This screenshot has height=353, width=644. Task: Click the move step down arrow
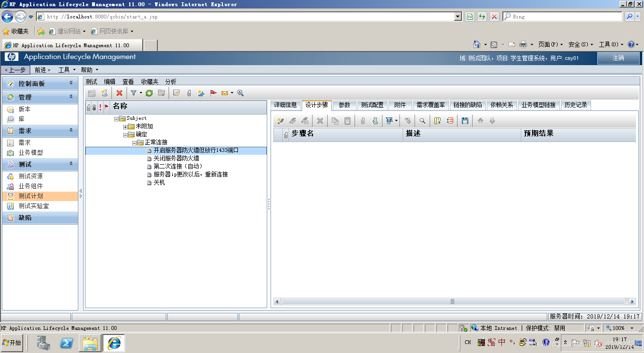(492, 121)
